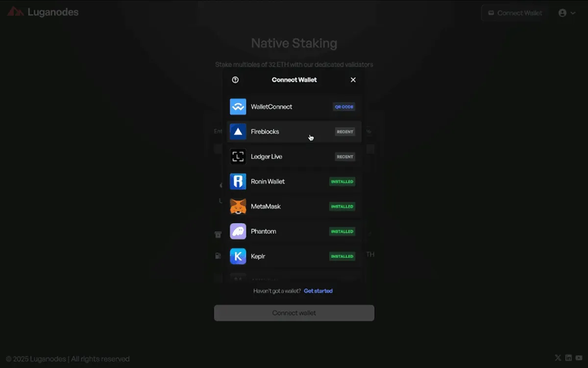This screenshot has height=368, width=588.
Task: Select the Keplr wallet name
Action: pyautogui.click(x=258, y=257)
